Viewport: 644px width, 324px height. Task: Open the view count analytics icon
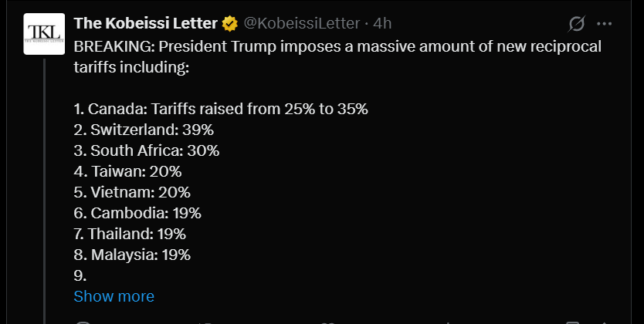[x=449, y=322]
